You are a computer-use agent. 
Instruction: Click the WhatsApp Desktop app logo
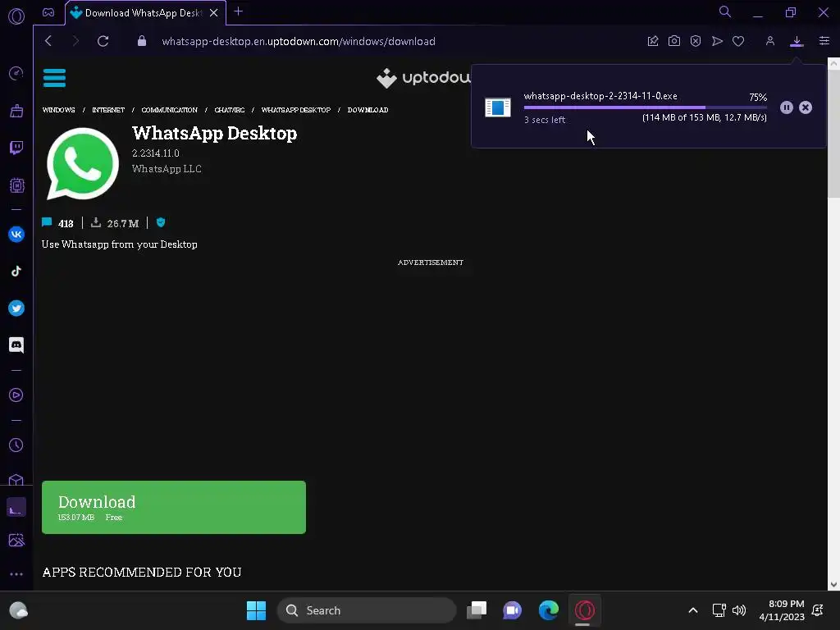pyautogui.click(x=83, y=164)
